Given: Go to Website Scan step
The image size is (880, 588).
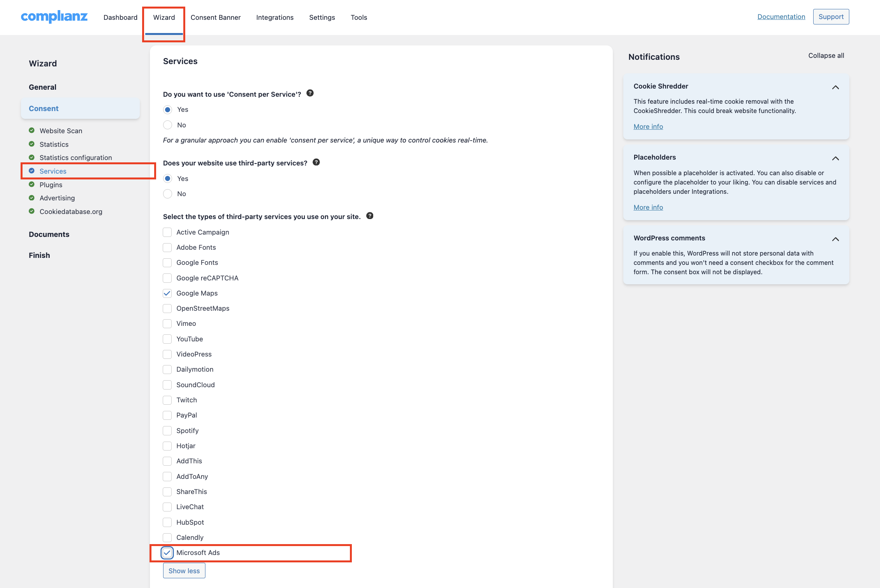Looking at the screenshot, I should pos(61,131).
